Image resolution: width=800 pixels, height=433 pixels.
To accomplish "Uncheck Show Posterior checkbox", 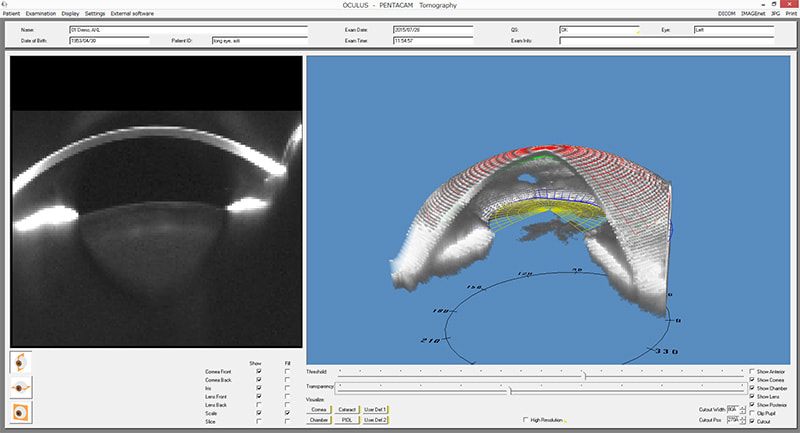I will tap(752, 404).
